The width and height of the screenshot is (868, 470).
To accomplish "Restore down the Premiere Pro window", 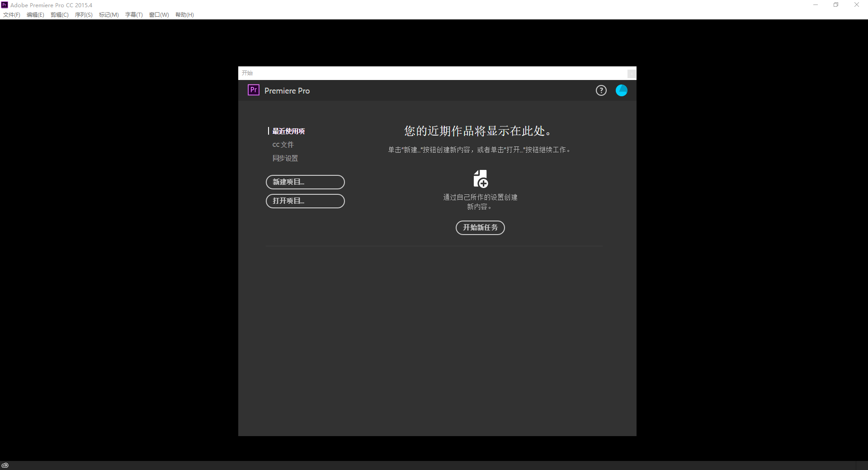I will (836, 5).
